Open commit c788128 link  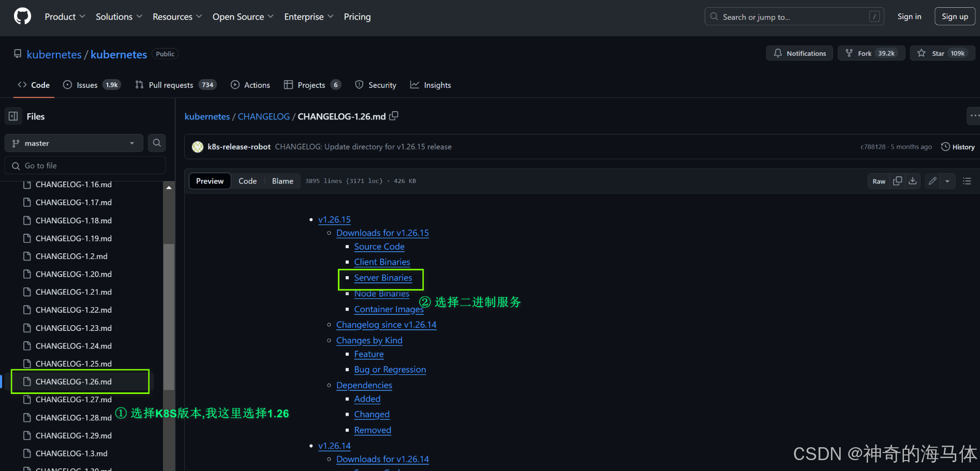pyautogui.click(x=873, y=147)
